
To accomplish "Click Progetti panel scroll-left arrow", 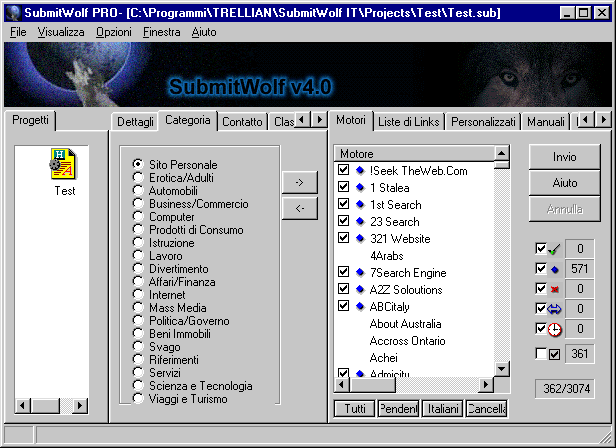I will (23, 405).
